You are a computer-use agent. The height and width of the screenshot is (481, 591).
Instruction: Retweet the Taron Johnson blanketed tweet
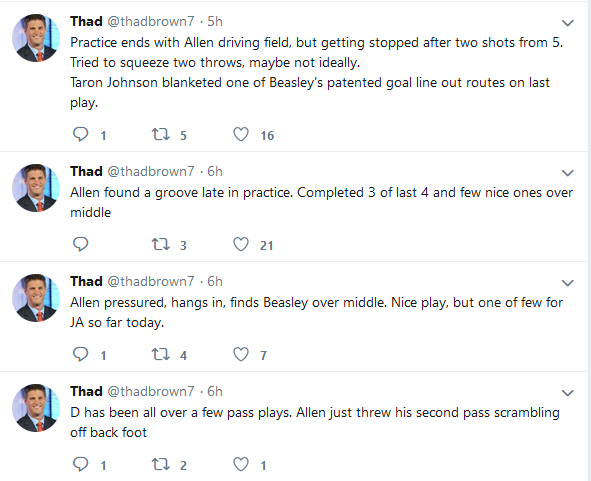coord(161,134)
